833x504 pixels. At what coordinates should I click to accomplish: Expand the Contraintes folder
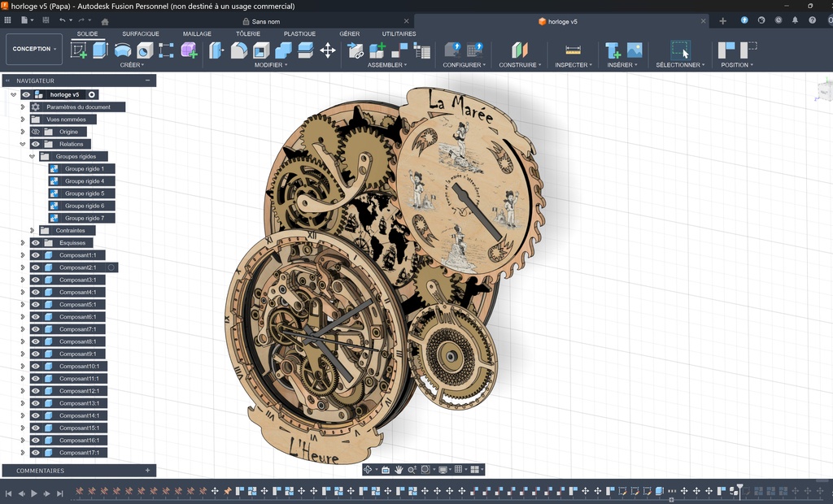pos(32,230)
